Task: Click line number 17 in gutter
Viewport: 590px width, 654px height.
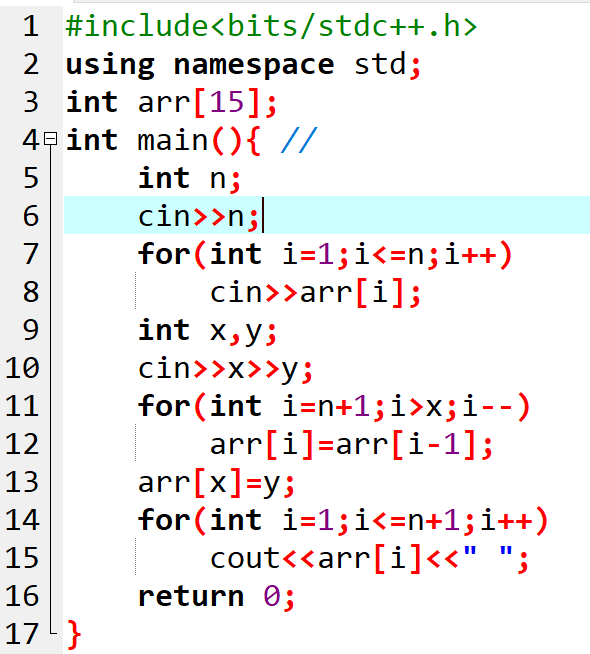Action: point(22,634)
